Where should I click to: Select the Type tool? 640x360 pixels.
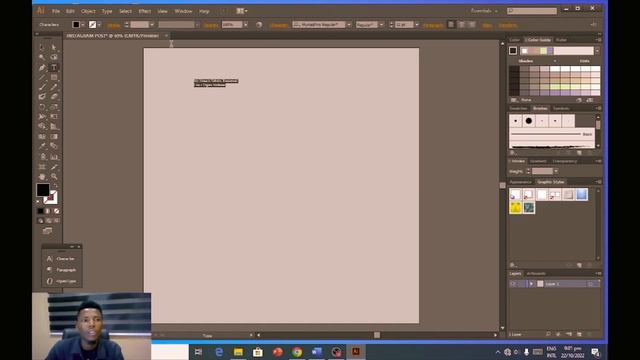pos(54,67)
